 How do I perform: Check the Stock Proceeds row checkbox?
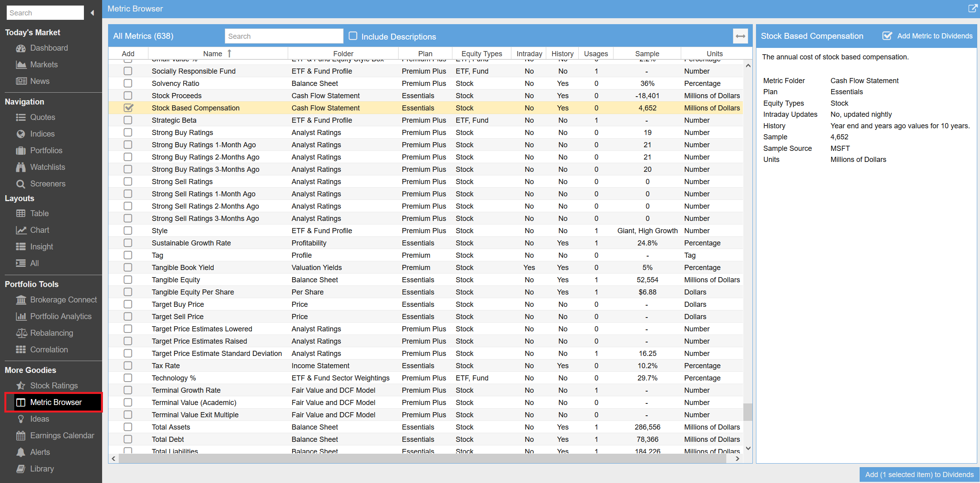coord(128,95)
